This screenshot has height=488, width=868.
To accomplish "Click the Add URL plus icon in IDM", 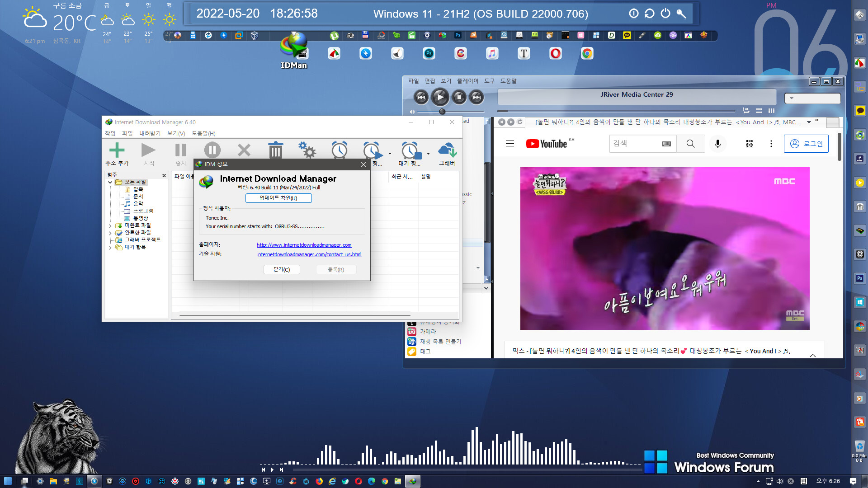I will [117, 150].
